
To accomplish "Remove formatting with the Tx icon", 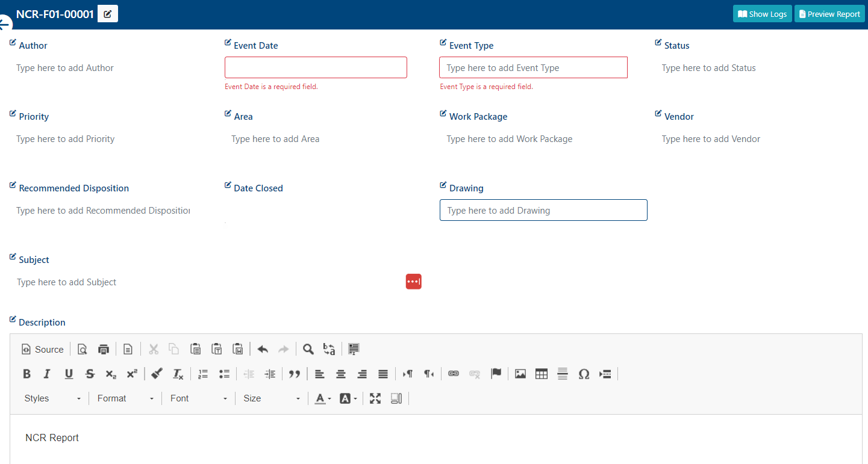I will coord(178,374).
